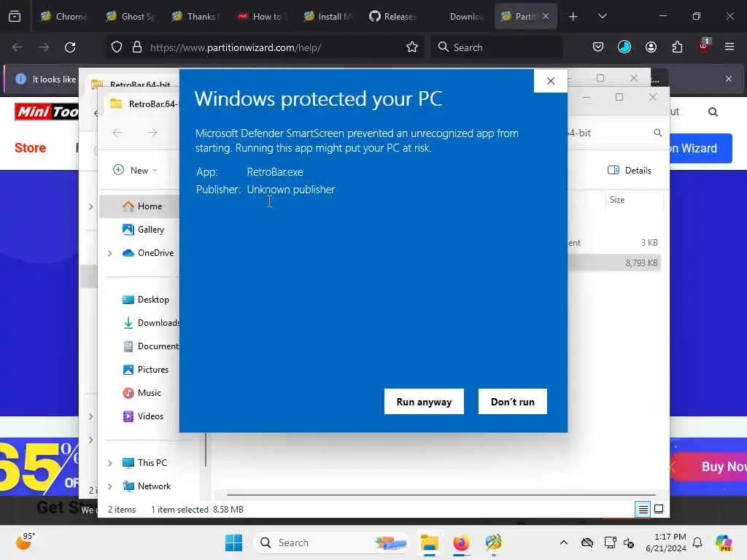Screen dimensions: 747x560
Task: Open the Pictures folder shortcut
Action: click(x=145, y=370)
